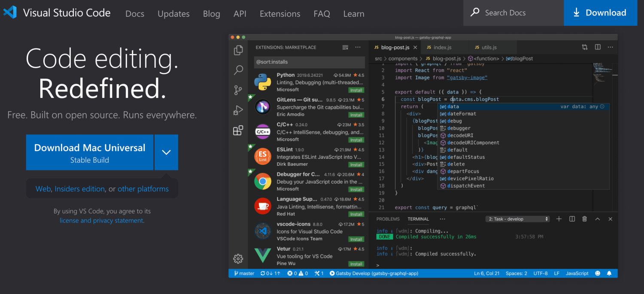Image resolution: width=644 pixels, height=294 pixels.
Task: Open the Explorer files icon in activity bar
Action: click(238, 50)
